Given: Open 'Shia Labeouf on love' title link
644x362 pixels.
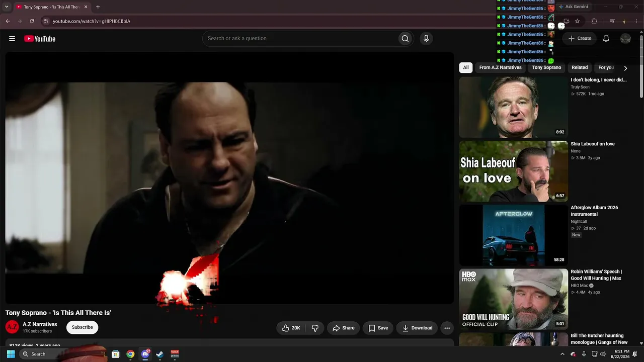Looking at the screenshot, I should pos(593,144).
